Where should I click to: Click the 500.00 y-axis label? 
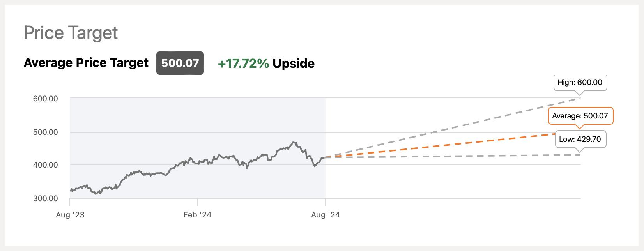click(x=46, y=132)
